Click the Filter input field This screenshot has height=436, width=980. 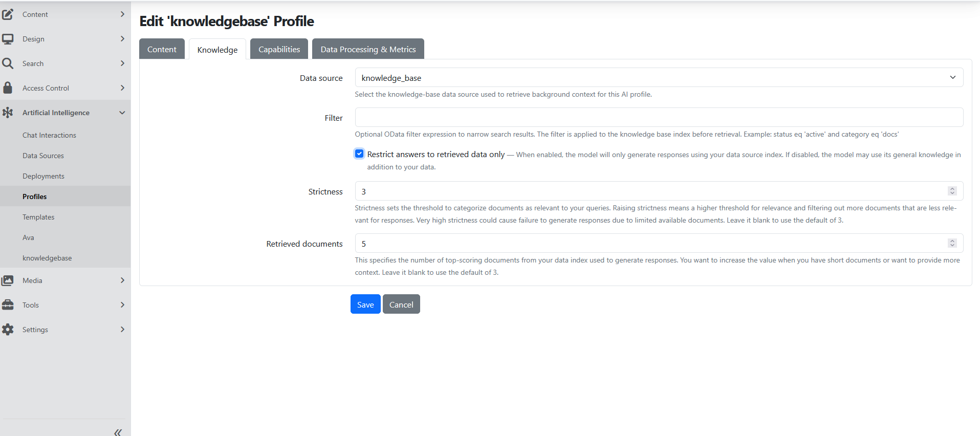(659, 117)
